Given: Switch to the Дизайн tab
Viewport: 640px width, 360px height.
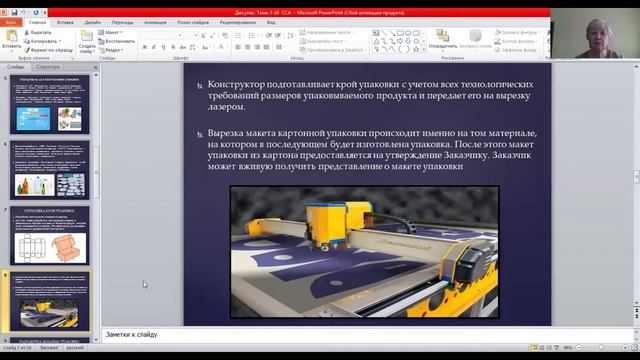Looking at the screenshot, I should 93,22.
